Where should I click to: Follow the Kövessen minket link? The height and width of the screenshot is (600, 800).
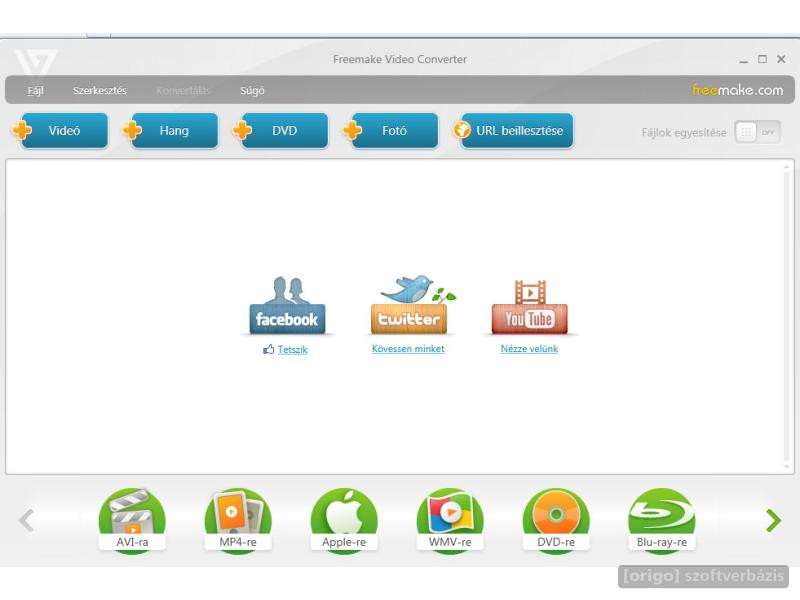pyautogui.click(x=408, y=349)
